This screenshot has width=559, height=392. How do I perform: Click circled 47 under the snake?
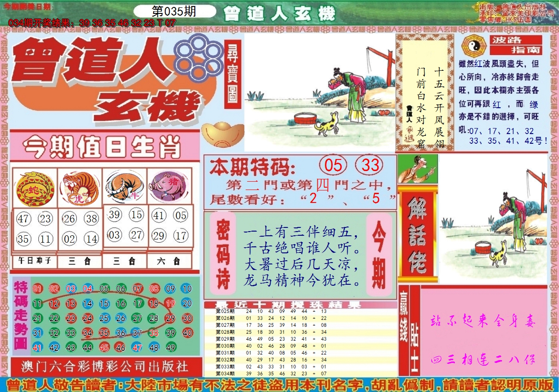click(x=24, y=219)
